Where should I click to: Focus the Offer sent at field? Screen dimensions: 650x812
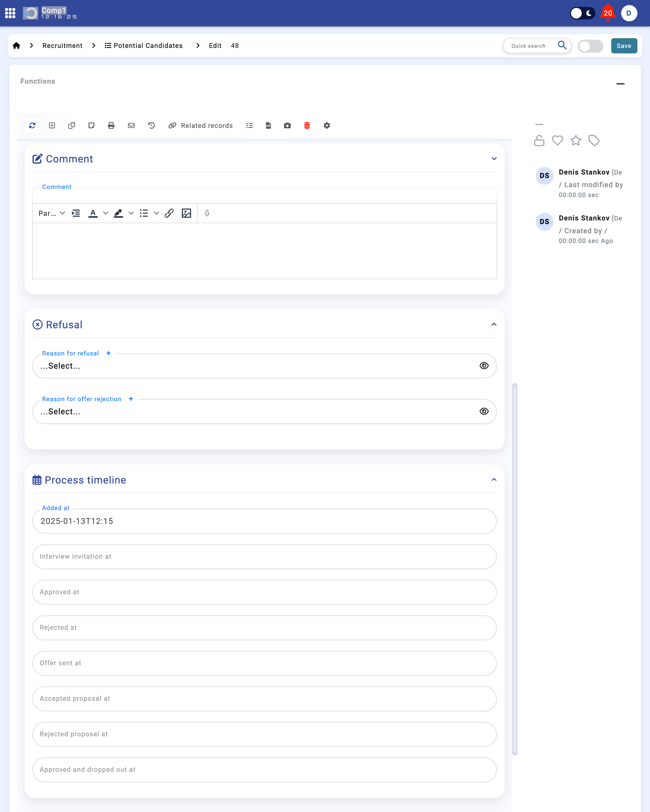click(264, 663)
